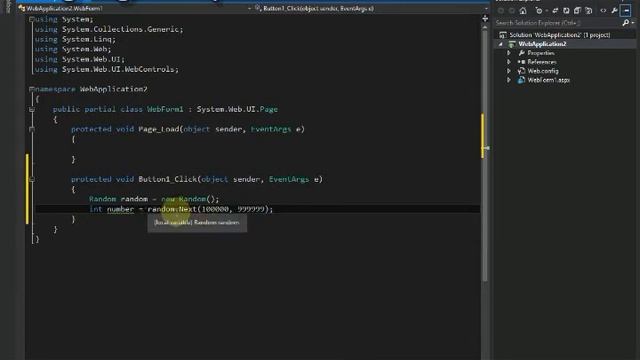Viewport: 640px width, 360px height.
Task: Expand the Web.config node arrow
Action: [x=509, y=71]
